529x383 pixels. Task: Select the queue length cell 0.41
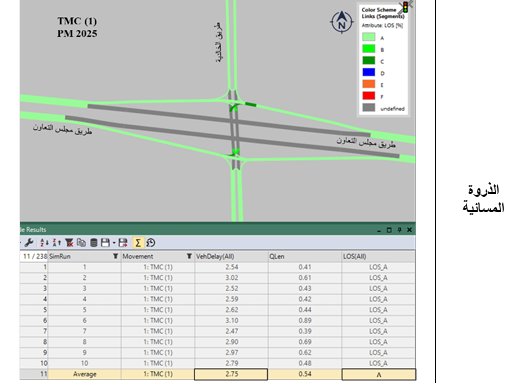coord(305,267)
